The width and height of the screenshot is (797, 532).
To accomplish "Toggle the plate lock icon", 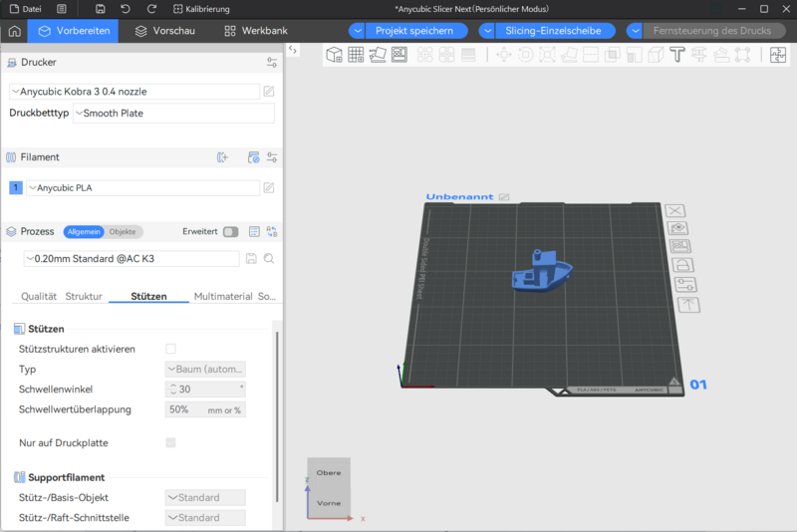I will pyautogui.click(x=682, y=265).
